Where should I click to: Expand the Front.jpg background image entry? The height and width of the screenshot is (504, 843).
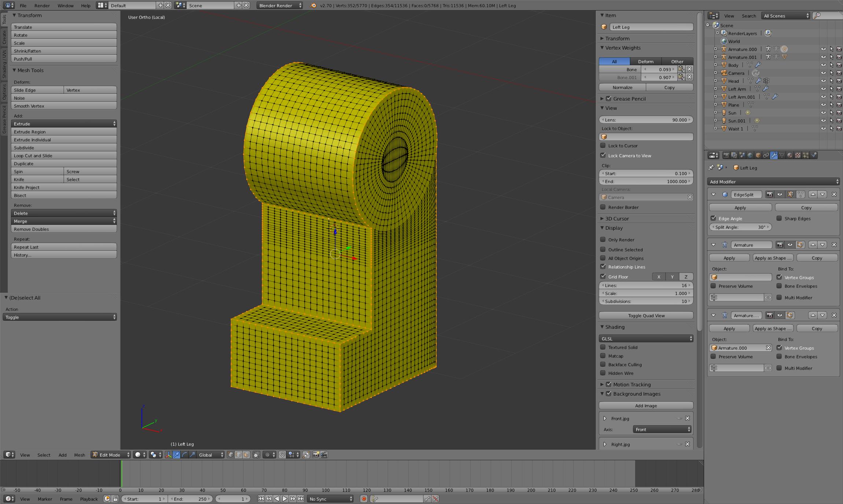pos(605,418)
